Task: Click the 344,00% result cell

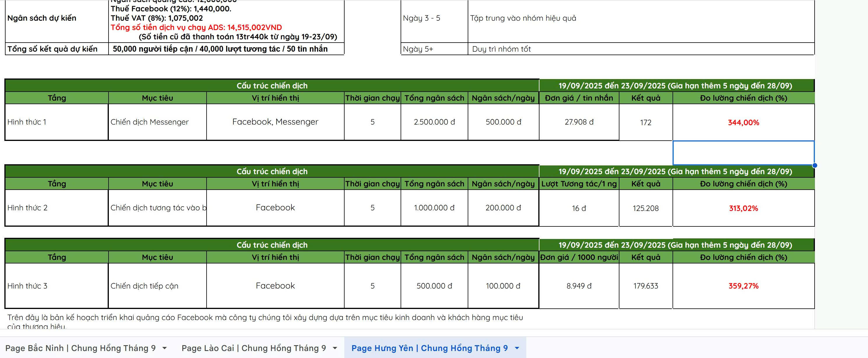Action: click(x=743, y=122)
